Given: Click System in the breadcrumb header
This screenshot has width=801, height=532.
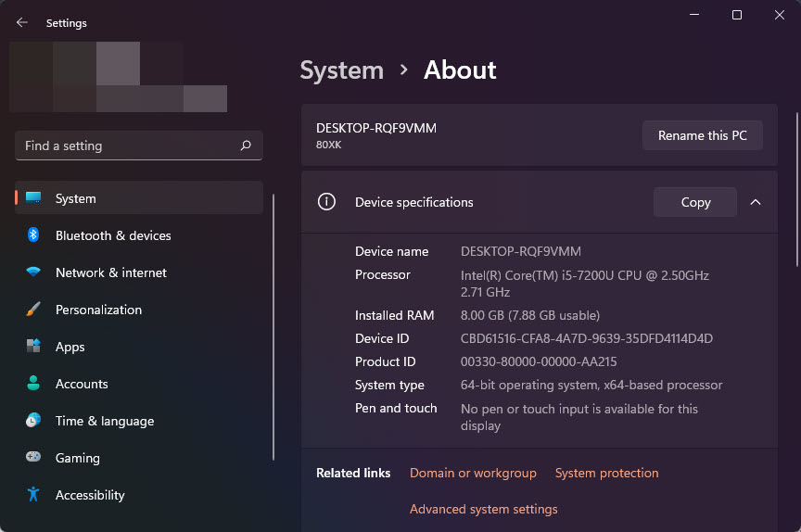Looking at the screenshot, I should (342, 70).
